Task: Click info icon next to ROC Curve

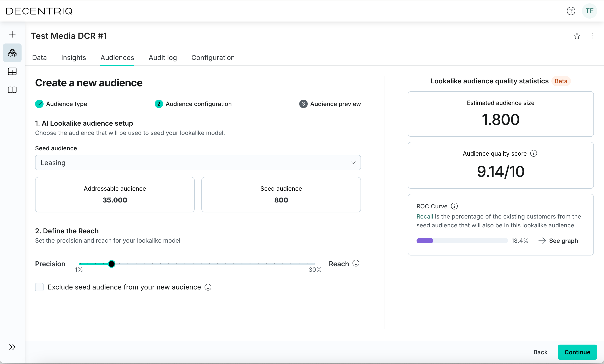Action: [454, 206]
